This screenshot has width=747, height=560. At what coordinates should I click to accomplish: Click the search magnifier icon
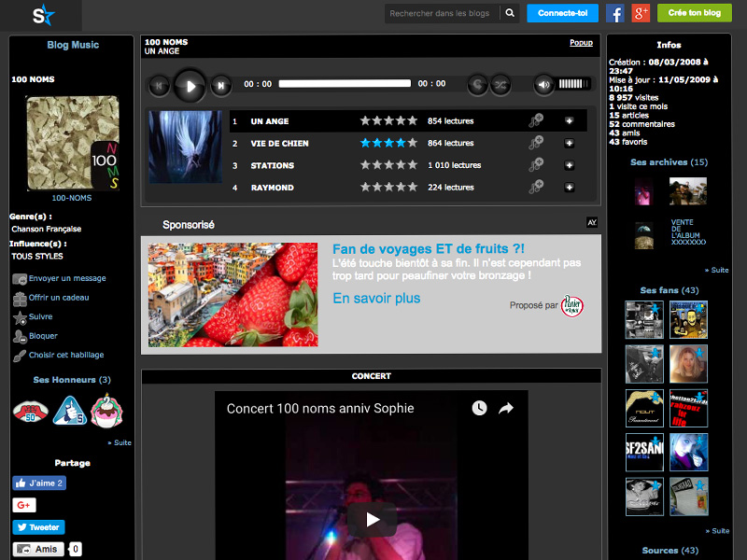pos(510,13)
